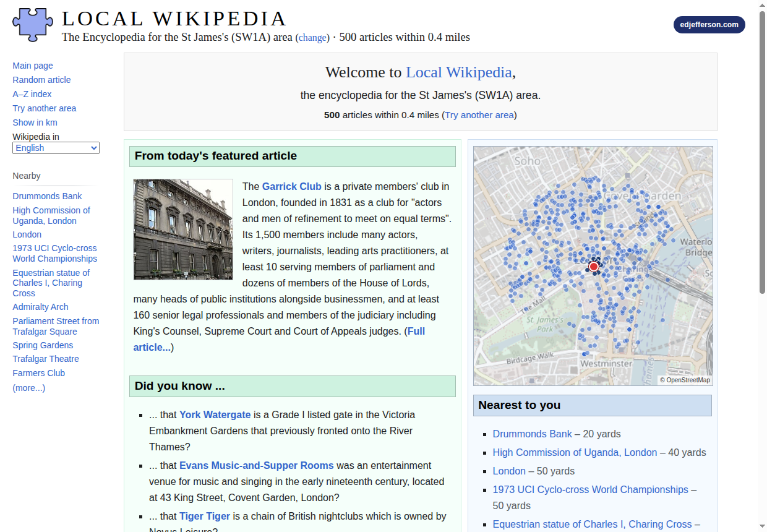Open 1973 UCI Cyclo-cross sidebar link

click(x=54, y=254)
